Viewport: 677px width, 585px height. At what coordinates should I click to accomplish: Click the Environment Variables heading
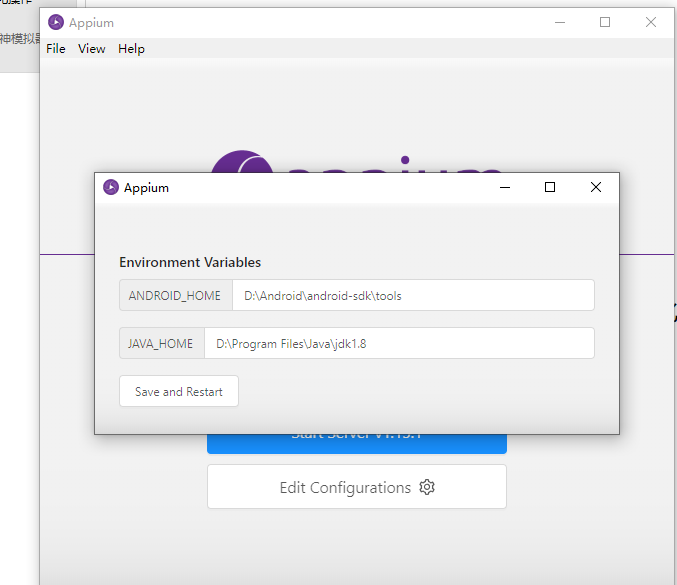pyautogui.click(x=190, y=262)
